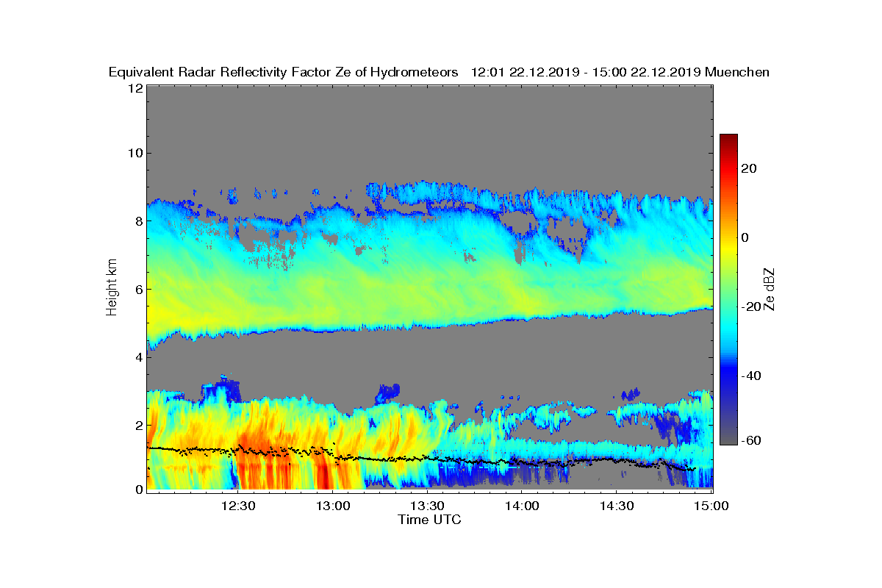
Task: Click the date range '12:01 22.12.2019 - 15:00 22.12.2019'
Action: coord(585,72)
